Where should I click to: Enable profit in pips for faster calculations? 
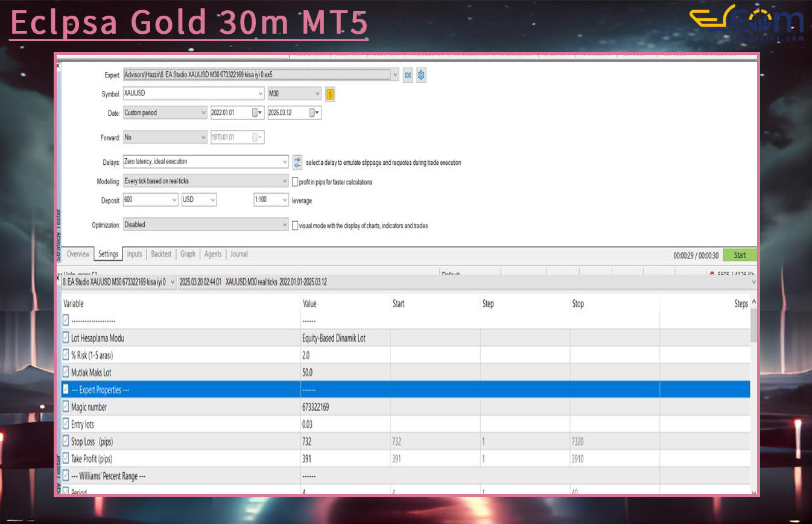[295, 182]
